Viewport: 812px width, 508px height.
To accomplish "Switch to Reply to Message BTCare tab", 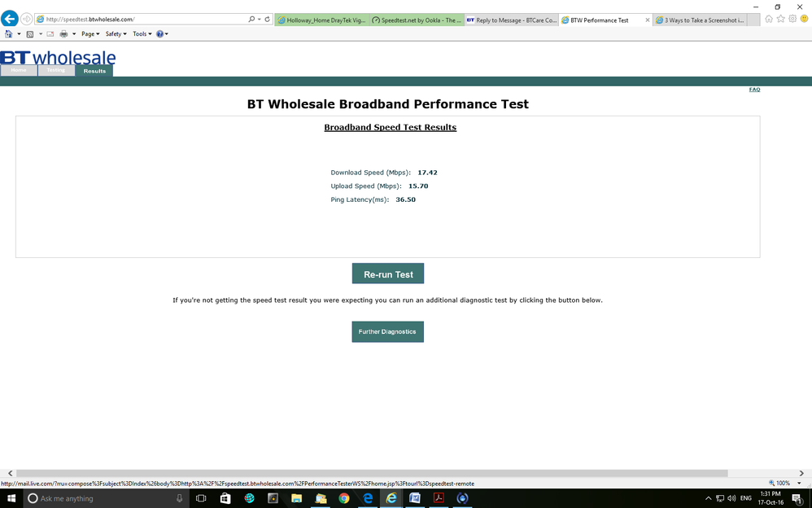I will (x=512, y=20).
